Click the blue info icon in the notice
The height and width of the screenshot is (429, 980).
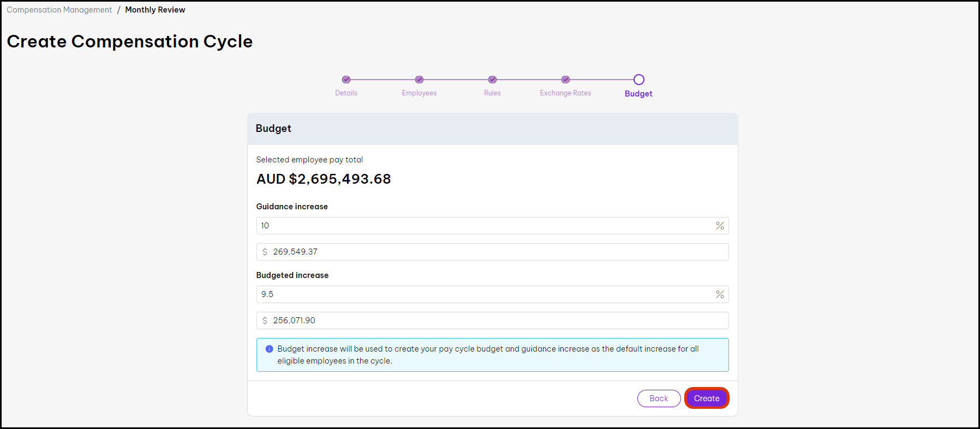[269, 349]
